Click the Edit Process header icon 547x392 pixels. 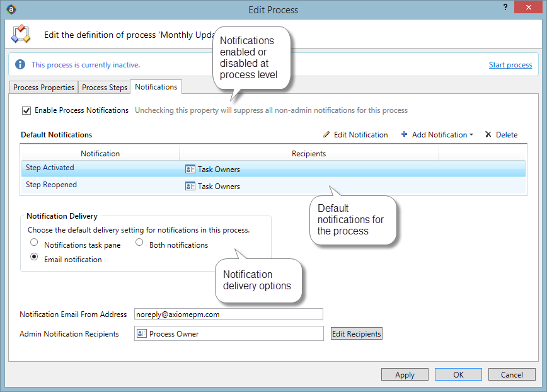(x=21, y=34)
